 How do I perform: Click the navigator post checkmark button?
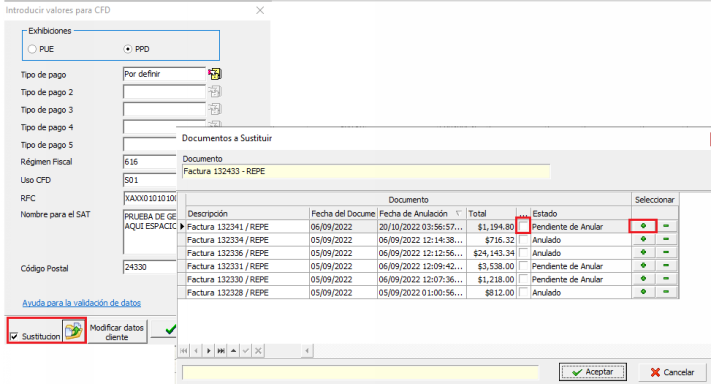tap(246, 350)
